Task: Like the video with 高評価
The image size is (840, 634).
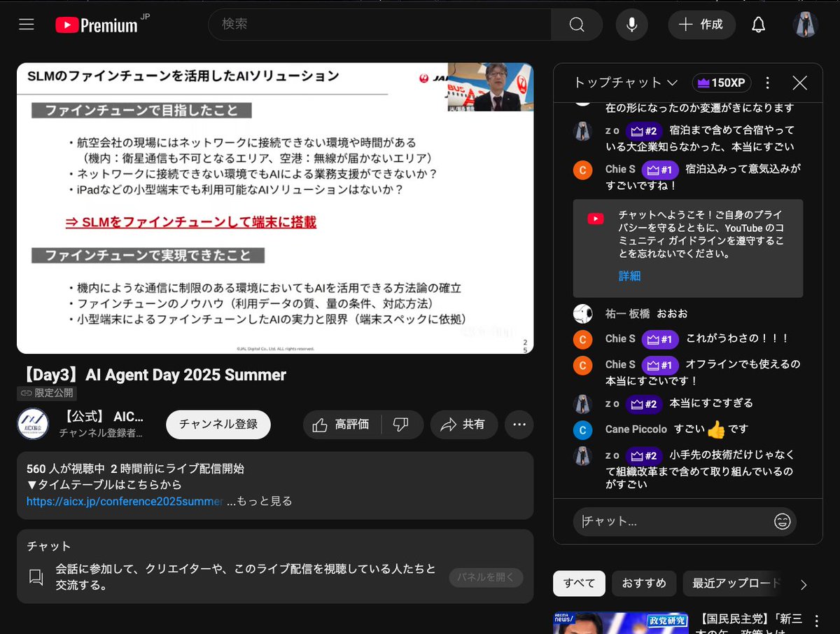Action: coord(341,425)
